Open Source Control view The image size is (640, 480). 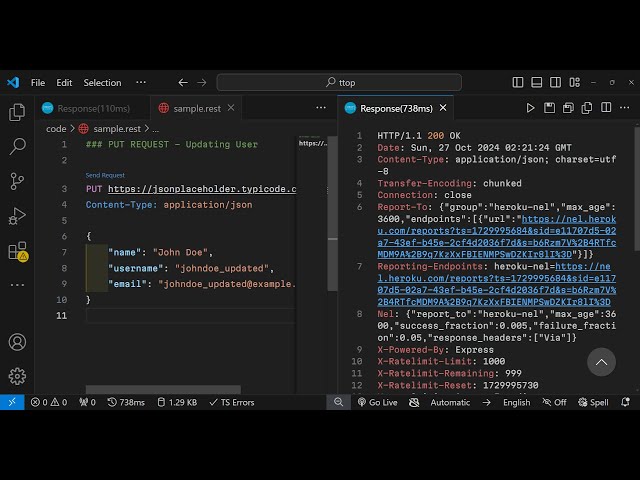pos(17,181)
